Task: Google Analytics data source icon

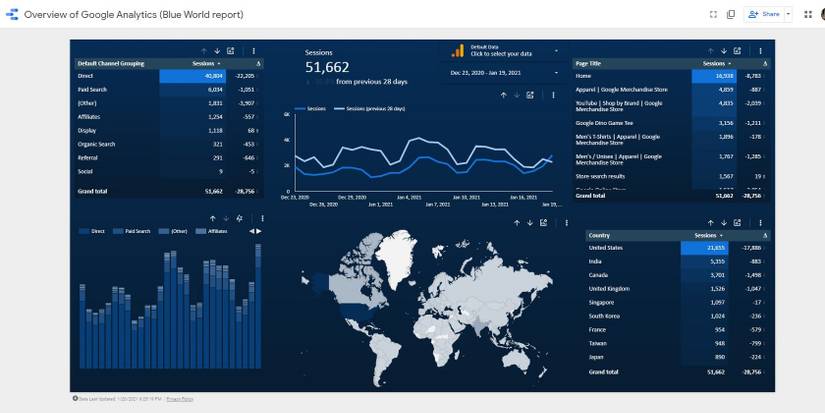Action: [458, 51]
